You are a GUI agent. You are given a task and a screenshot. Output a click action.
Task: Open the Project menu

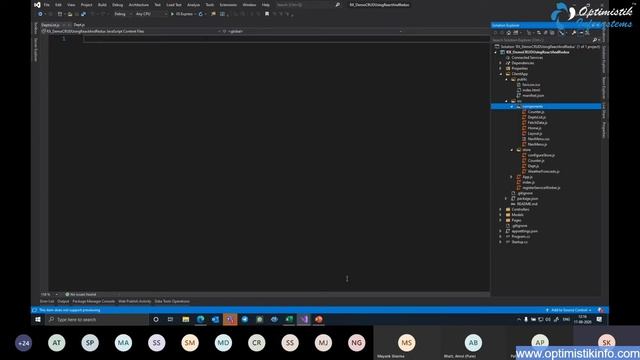coord(86,5)
